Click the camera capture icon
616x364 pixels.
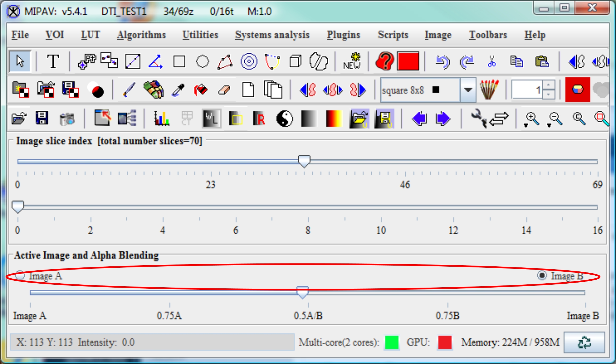(67, 118)
